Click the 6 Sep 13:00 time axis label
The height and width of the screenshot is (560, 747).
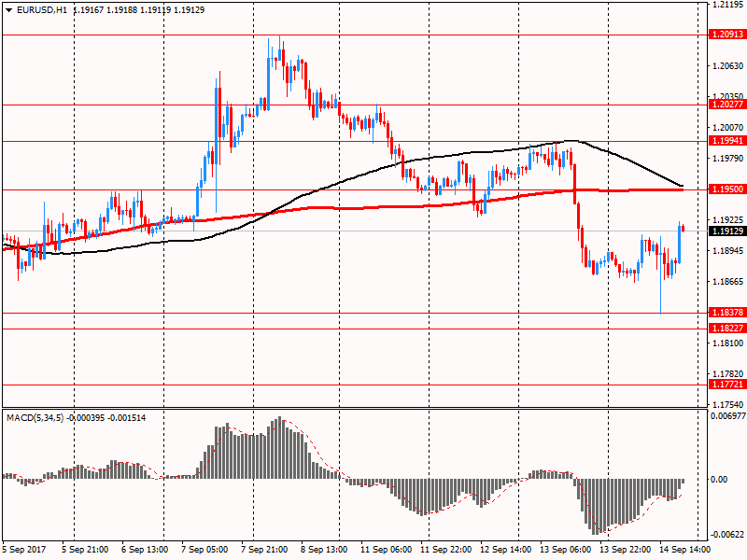tap(145, 549)
